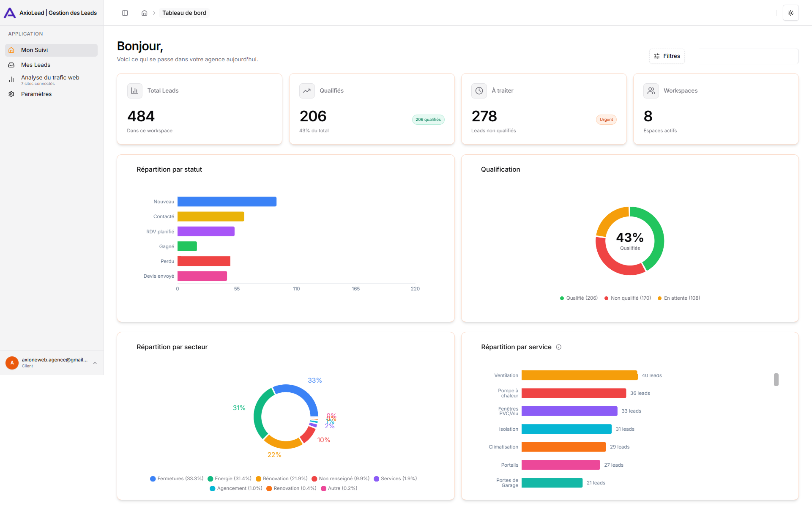Open the Paramètres page
Screen dimensions: 812x509
pos(51,94)
